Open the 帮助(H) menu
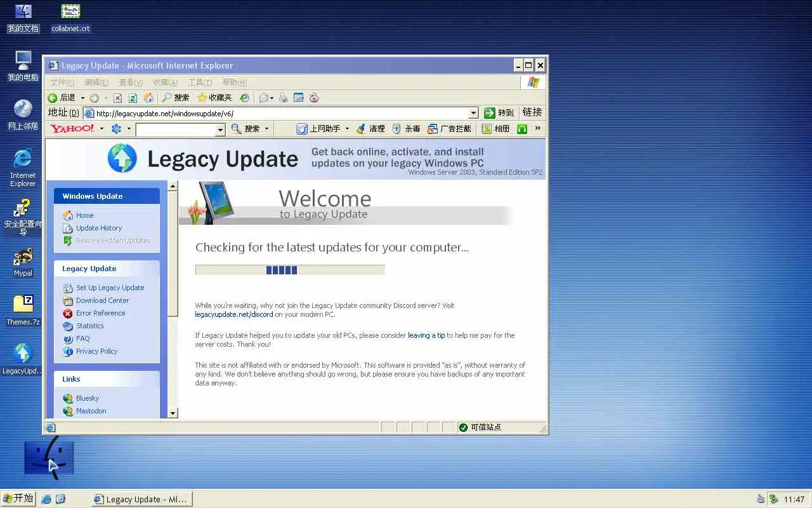The height and width of the screenshot is (508, 812). [x=235, y=83]
